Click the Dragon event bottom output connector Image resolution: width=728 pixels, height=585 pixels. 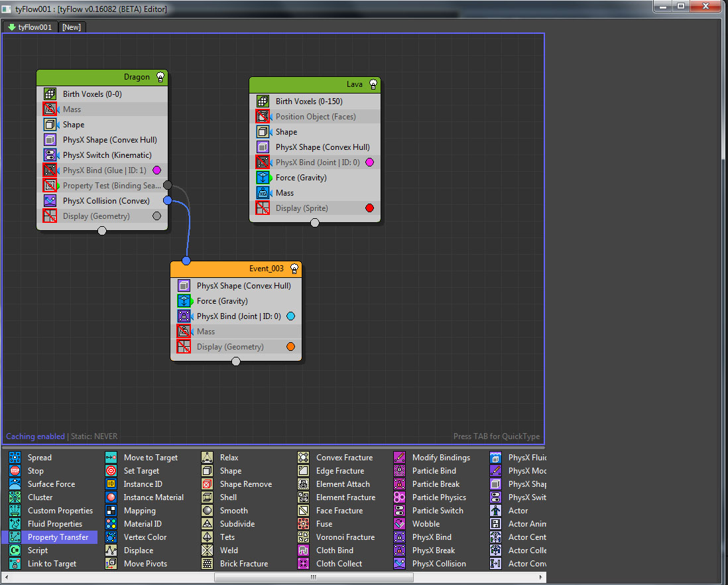(x=102, y=230)
